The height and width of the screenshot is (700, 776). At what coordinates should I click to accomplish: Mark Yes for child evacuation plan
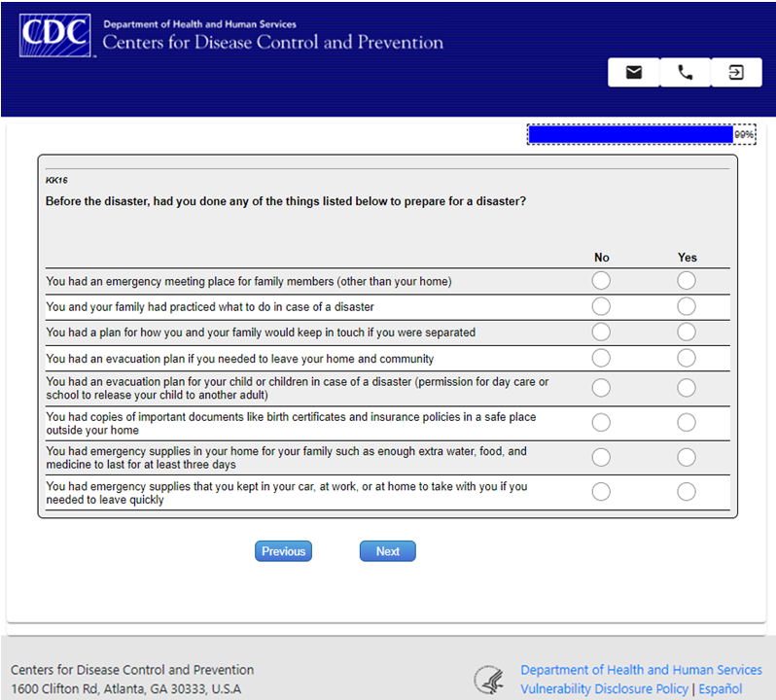pyautogui.click(x=687, y=388)
